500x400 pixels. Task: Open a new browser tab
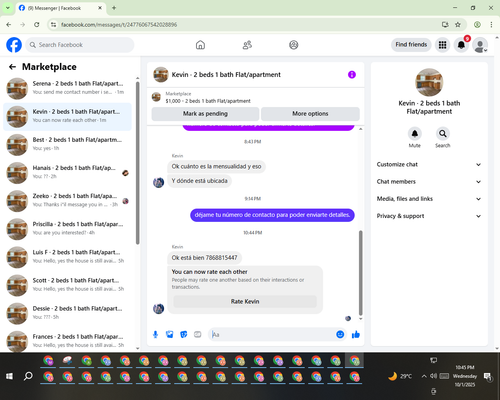(x=114, y=8)
